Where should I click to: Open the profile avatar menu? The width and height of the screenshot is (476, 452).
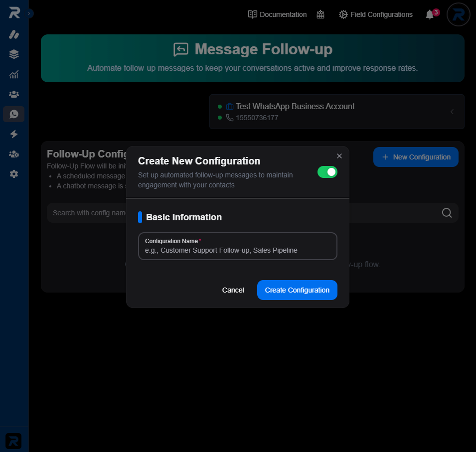pyautogui.click(x=459, y=14)
